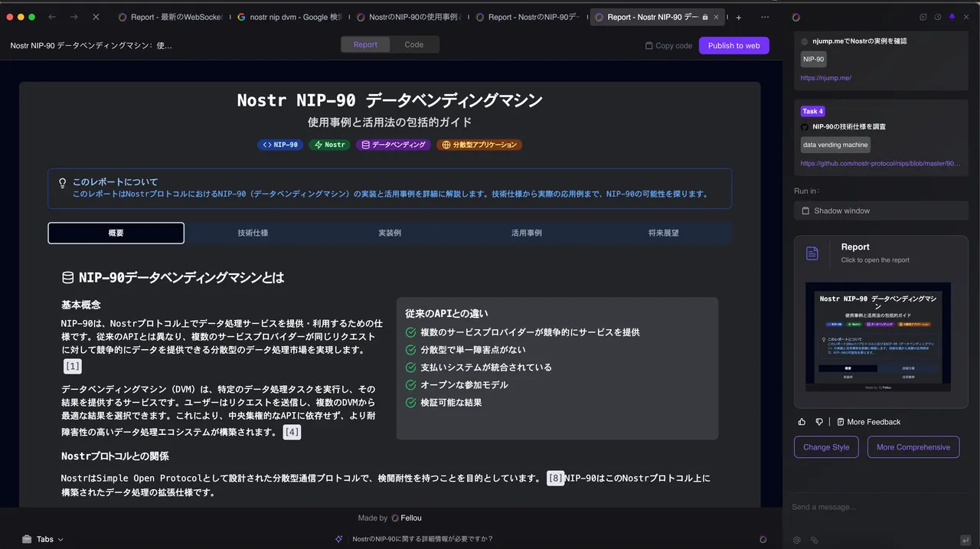
Task: Click the green Nostr tag badge
Action: (x=330, y=144)
